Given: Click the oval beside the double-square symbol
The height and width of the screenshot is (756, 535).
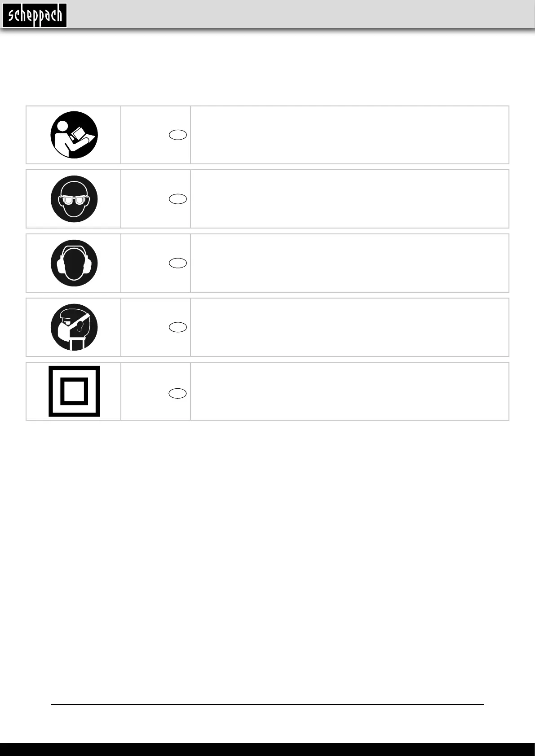Looking at the screenshot, I should pyautogui.click(x=178, y=393).
